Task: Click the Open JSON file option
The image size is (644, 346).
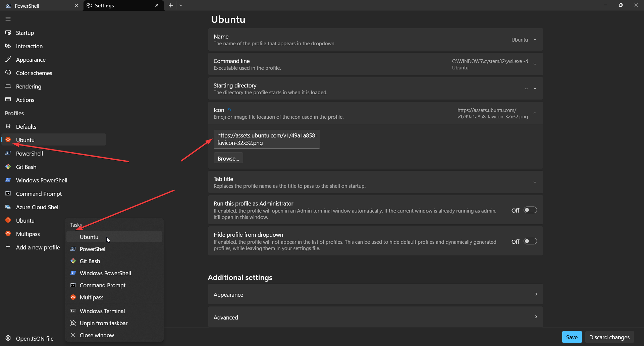Action: tap(35, 338)
